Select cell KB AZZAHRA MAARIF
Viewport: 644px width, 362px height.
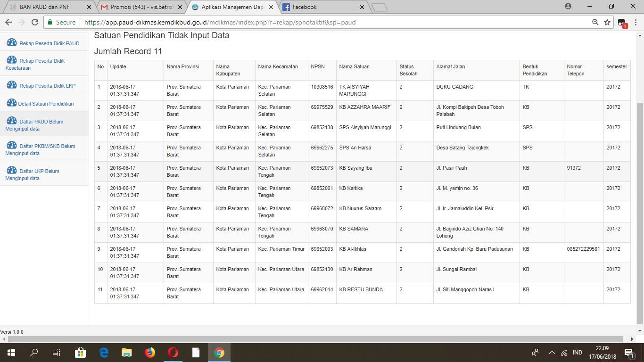tap(366, 111)
